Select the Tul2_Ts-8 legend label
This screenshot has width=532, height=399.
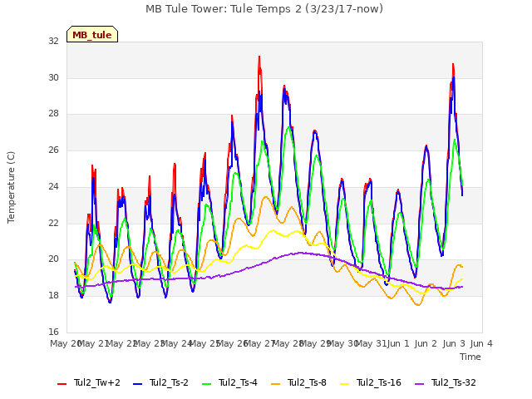[x=307, y=382]
